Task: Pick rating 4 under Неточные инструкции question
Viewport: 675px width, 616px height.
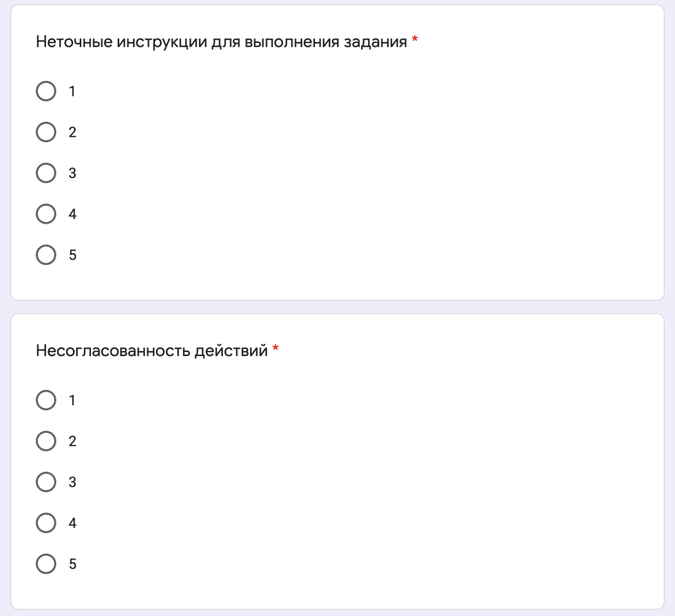Action: pyautogui.click(x=46, y=214)
